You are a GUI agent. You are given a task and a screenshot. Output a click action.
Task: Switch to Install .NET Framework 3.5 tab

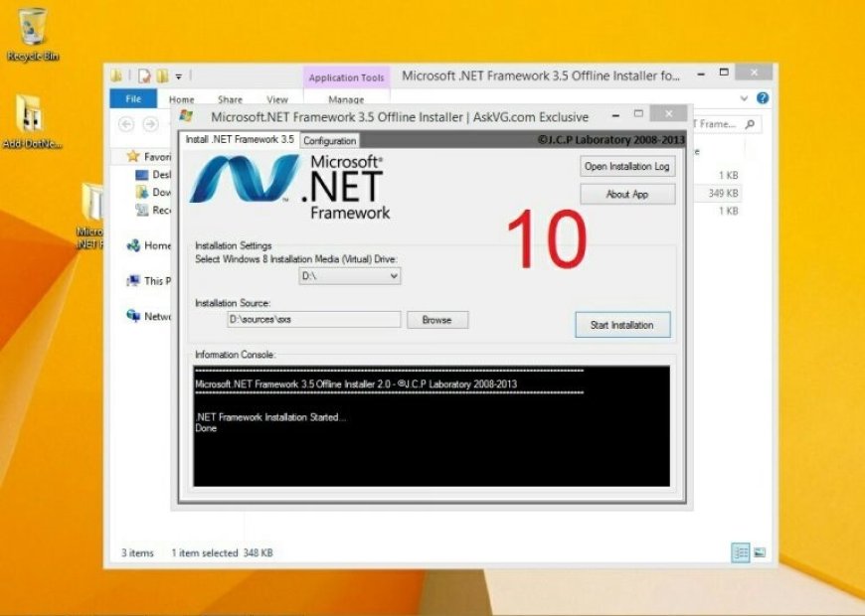240,139
